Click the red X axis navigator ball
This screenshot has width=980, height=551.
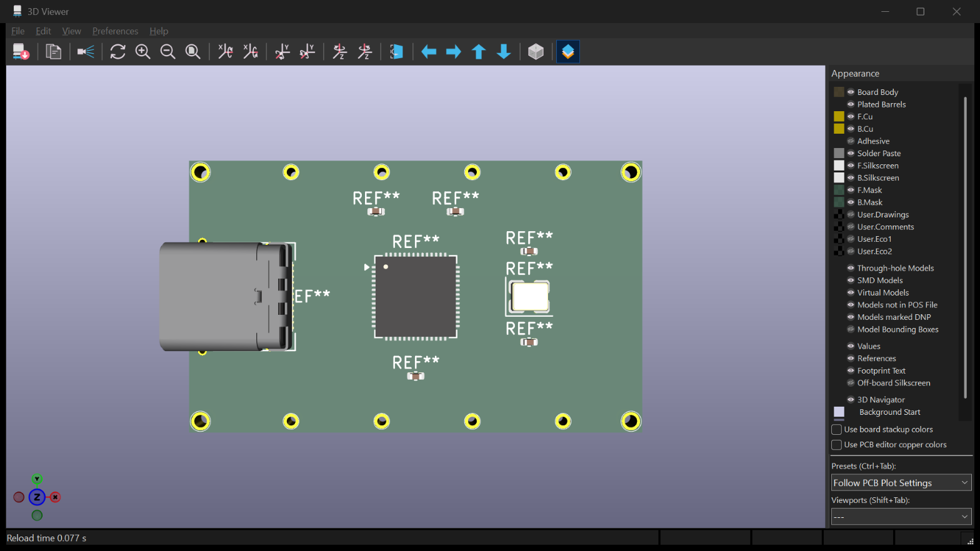tap(55, 497)
